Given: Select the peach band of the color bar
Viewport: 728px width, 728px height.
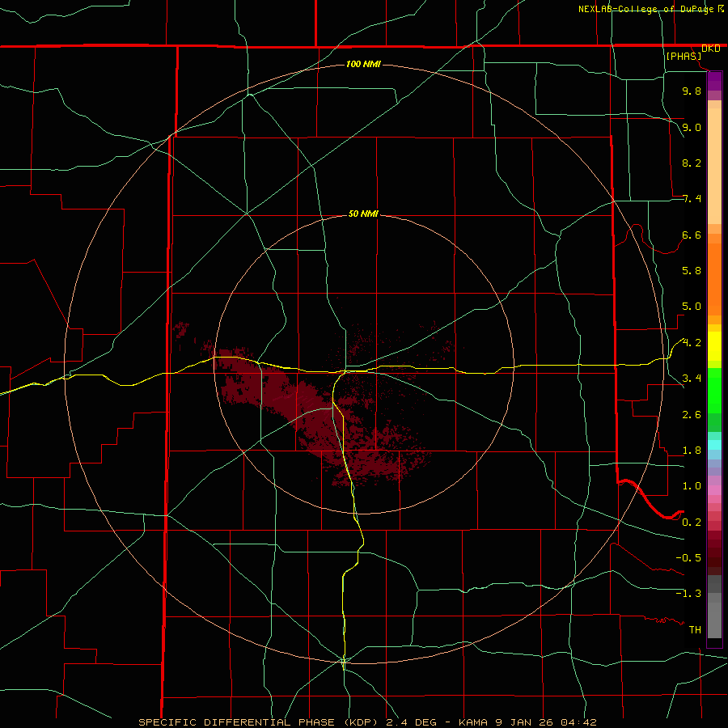Looking at the screenshot, I should pos(714,163).
